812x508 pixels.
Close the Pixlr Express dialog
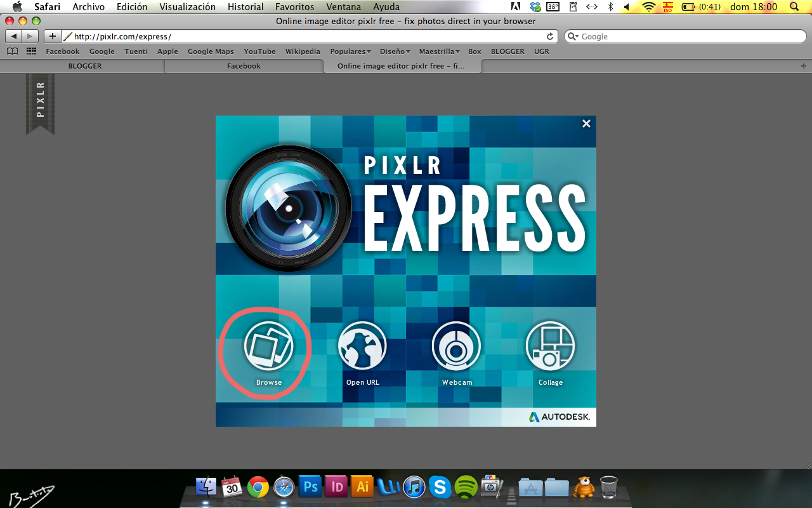[x=586, y=124]
